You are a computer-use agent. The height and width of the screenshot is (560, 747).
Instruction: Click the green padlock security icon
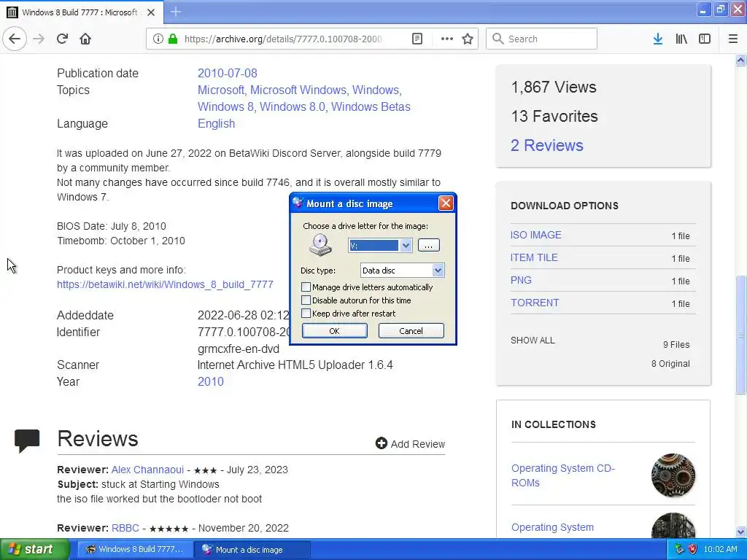click(172, 39)
